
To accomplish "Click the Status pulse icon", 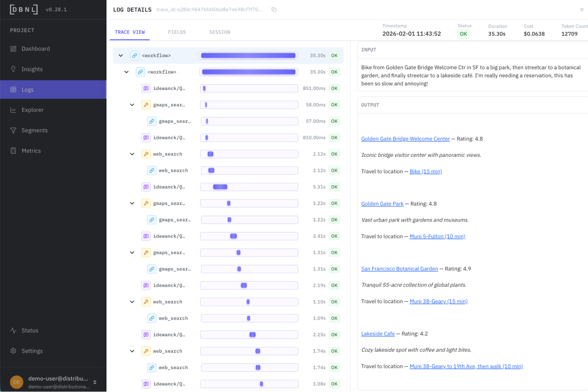I will click(13, 330).
